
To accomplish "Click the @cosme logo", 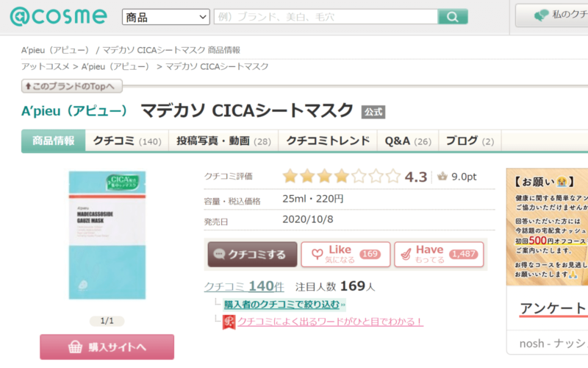I will (59, 16).
